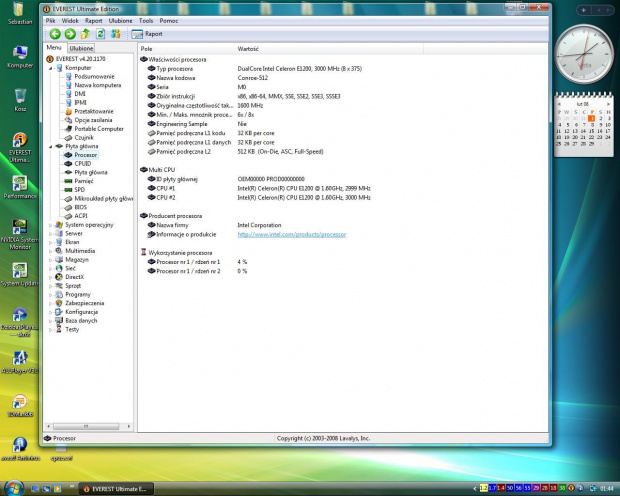Click the Baza danych tree icon
Viewport: 620px width, 496px height.
[59, 320]
